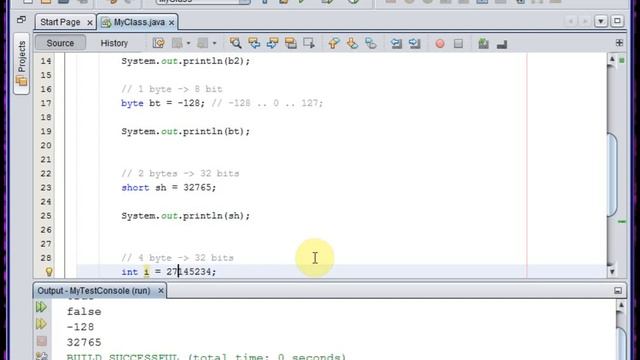The image size is (640, 360).
Task: Click output line '32765'
Action: 84,342
